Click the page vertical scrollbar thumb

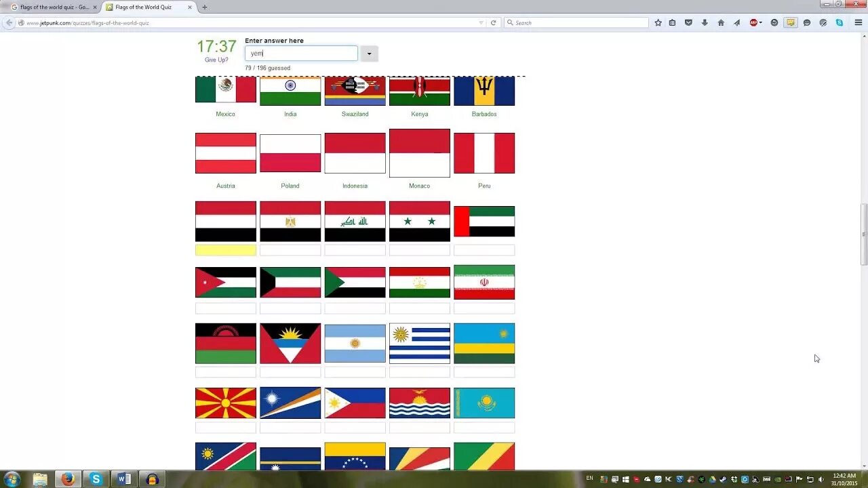tap(864, 234)
